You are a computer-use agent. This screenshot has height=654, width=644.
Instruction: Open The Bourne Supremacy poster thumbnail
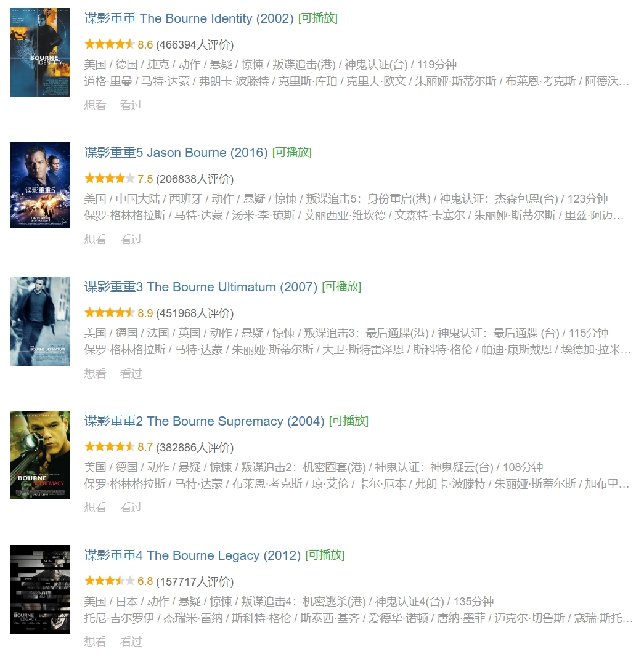click(40, 455)
